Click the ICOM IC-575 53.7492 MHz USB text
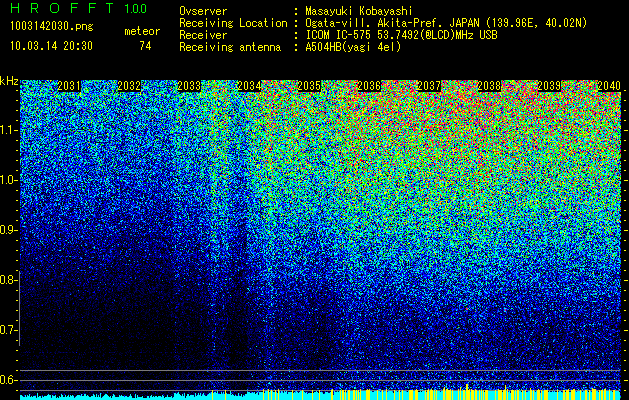629x400 pixels. coord(401,35)
